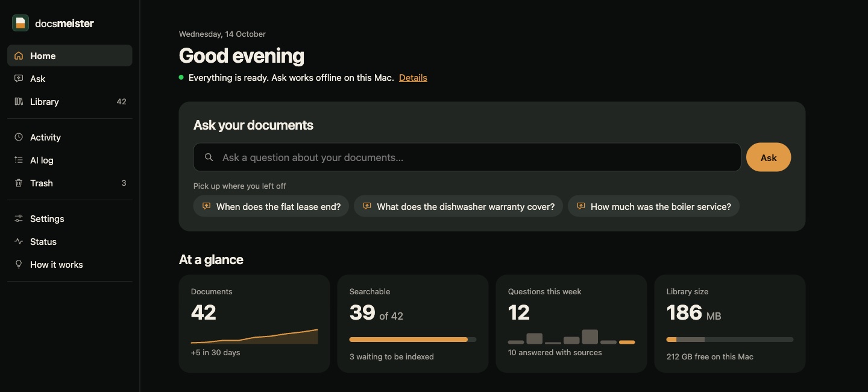
Task: Click the Searchable progress bar
Action: pyautogui.click(x=413, y=340)
